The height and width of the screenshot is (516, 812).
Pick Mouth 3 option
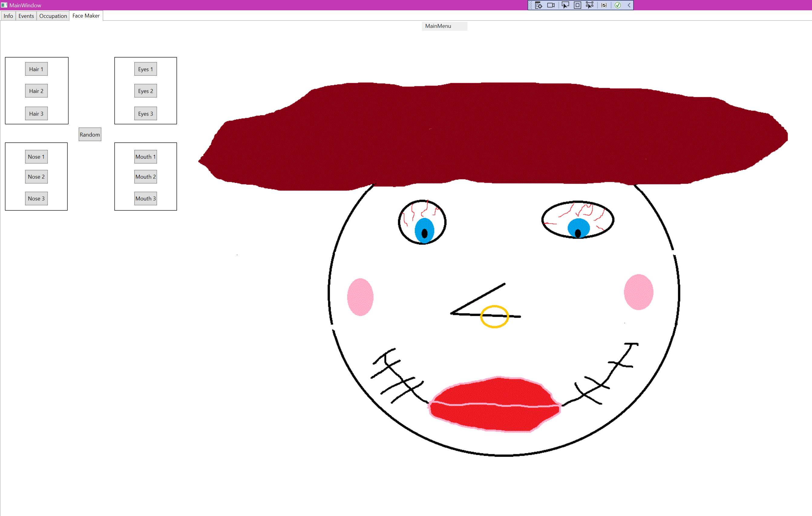click(x=145, y=198)
